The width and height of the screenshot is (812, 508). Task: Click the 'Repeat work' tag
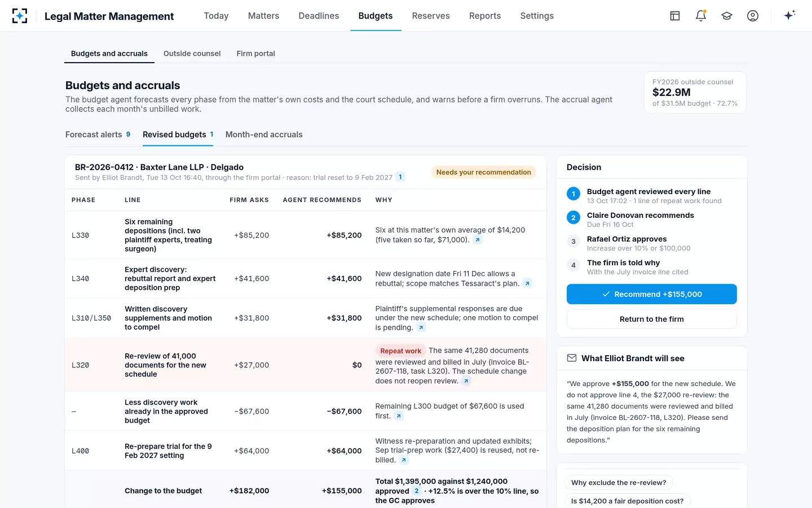coord(400,351)
